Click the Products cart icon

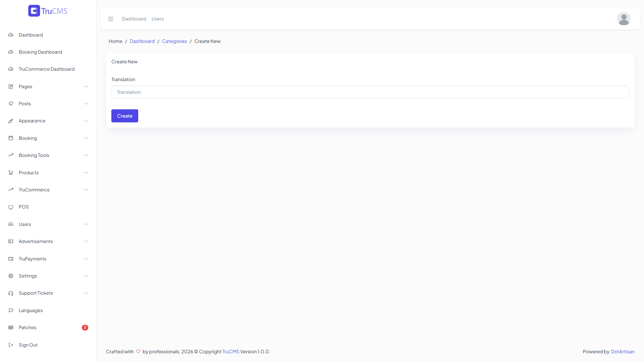11,173
